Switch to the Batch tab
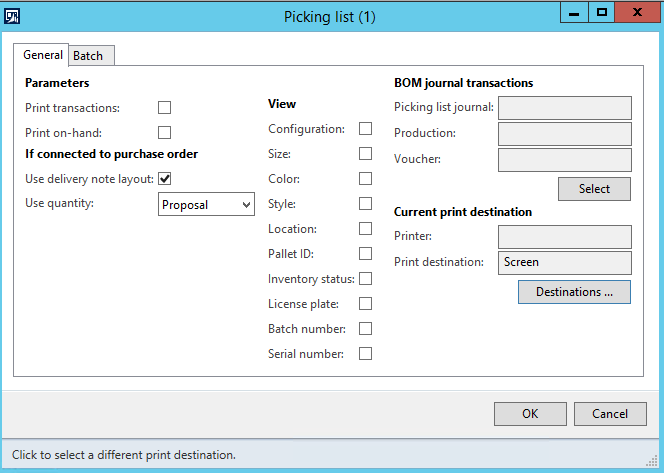The height and width of the screenshot is (473, 664). [88, 56]
